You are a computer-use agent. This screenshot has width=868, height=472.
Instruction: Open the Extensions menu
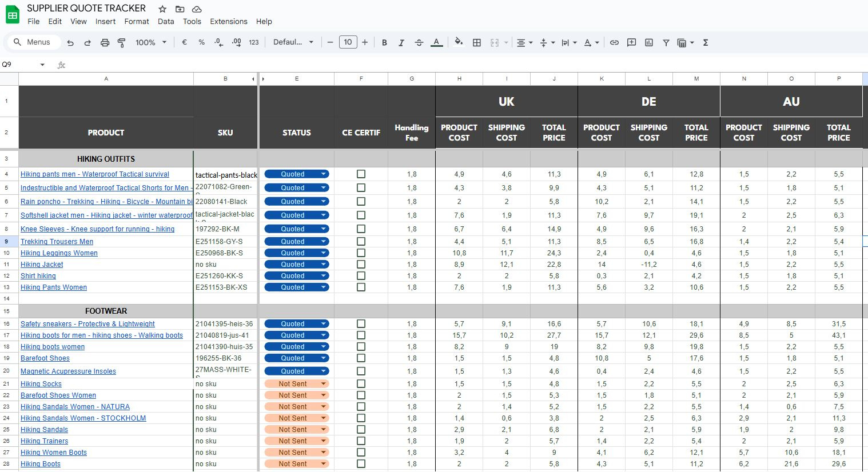coord(228,22)
